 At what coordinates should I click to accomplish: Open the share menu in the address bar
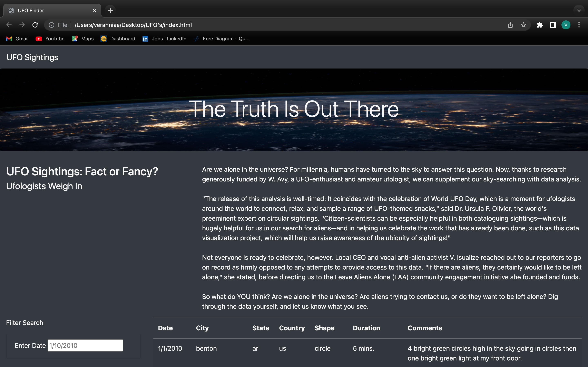tap(510, 25)
